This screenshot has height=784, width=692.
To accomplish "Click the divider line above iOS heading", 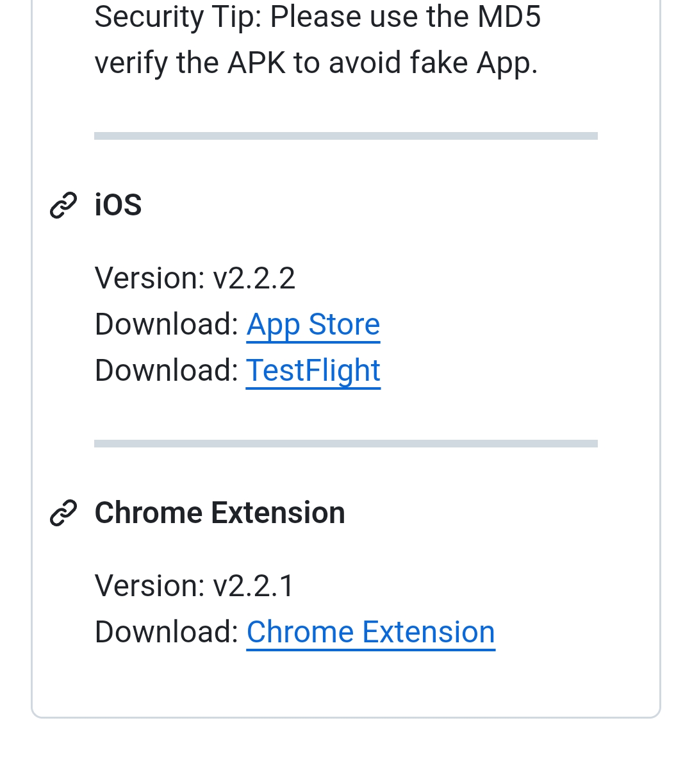I will coord(346,136).
